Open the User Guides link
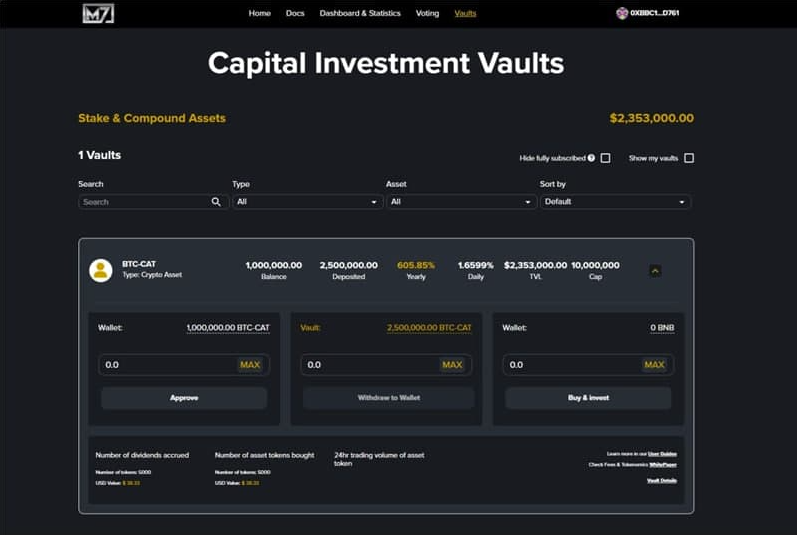Screen dimensions: 797x535 (662, 454)
